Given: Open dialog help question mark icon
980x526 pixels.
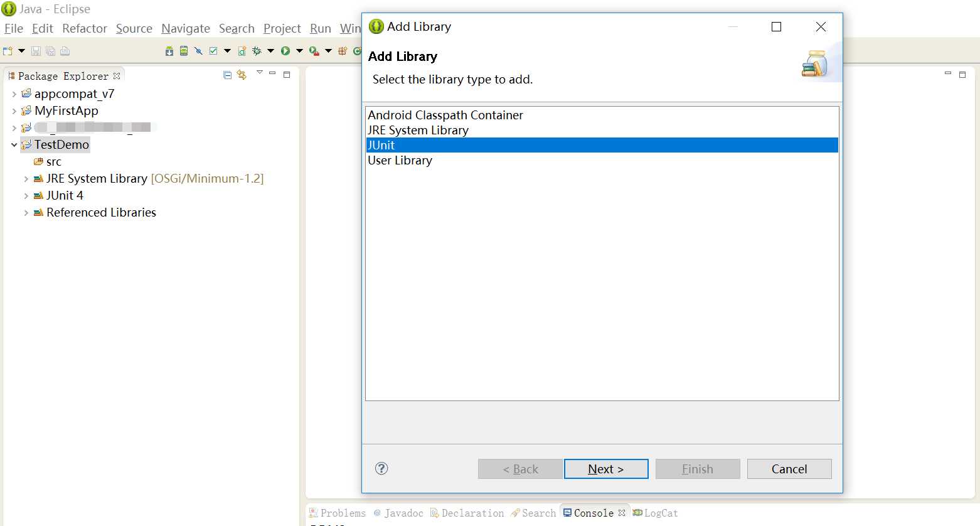Looking at the screenshot, I should click(381, 468).
